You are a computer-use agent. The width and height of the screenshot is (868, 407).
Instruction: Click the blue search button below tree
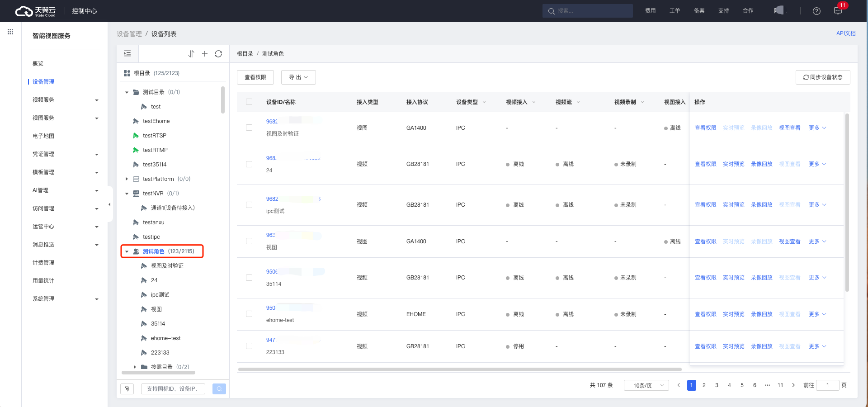click(x=219, y=389)
